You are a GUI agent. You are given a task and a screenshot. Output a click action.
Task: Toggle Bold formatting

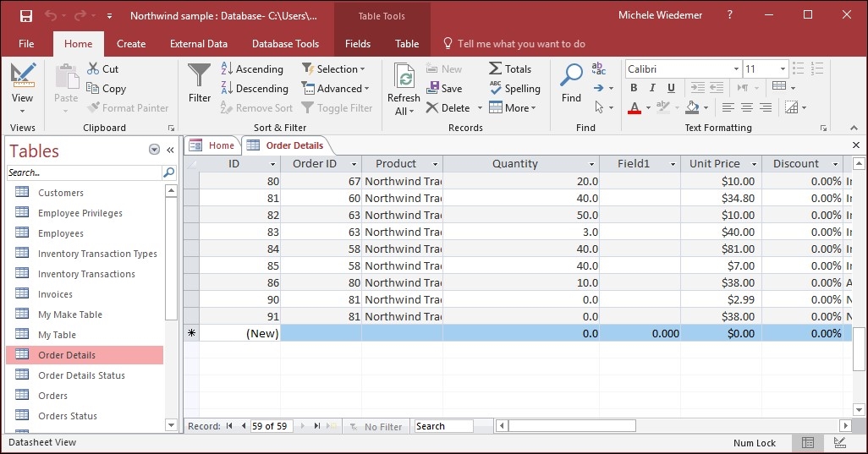point(634,87)
